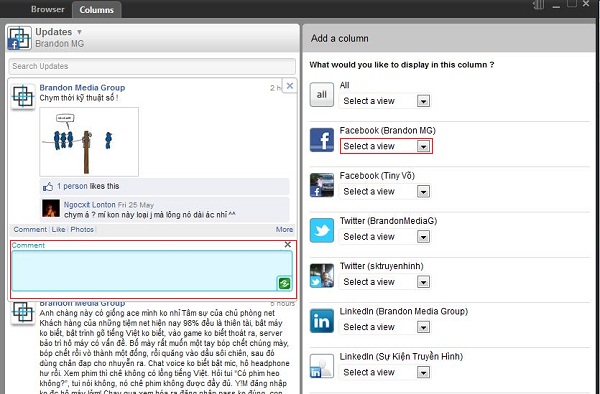Viewport: 600px width, 394px height.
Task: Click the 'Chym thời kỹ thuật số !' post text
Action: (x=78, y=98)
